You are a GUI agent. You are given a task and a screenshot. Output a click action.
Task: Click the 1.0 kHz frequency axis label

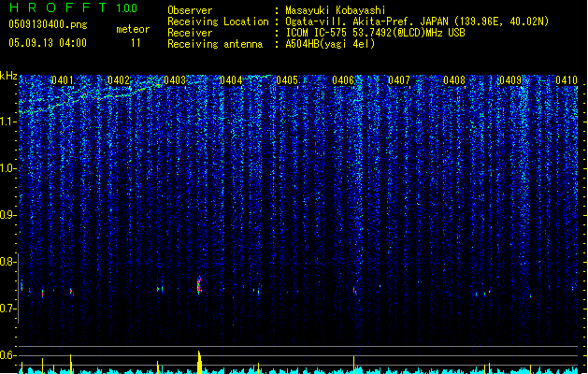pyautogui.click(x=7, y=168)
